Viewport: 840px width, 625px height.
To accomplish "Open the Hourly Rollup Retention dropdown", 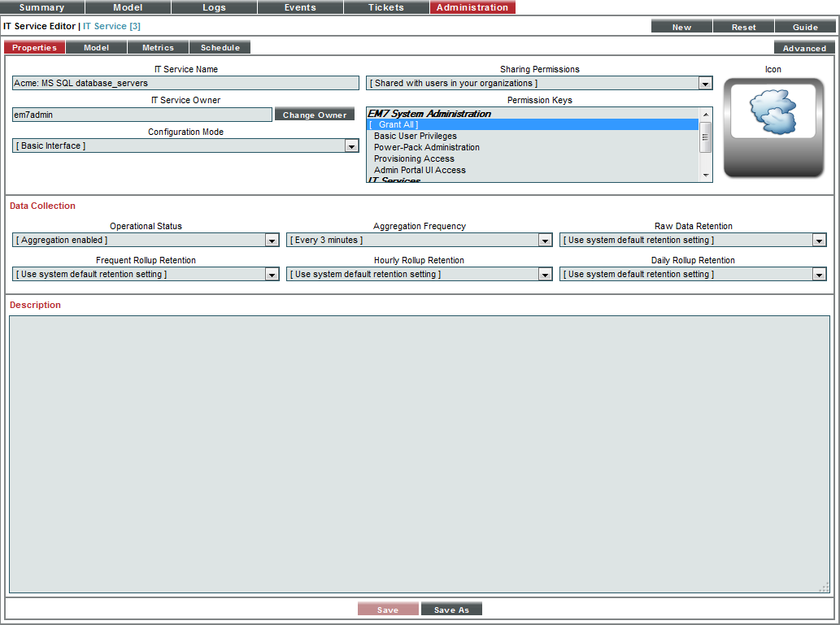I will [x=545, y=274].
